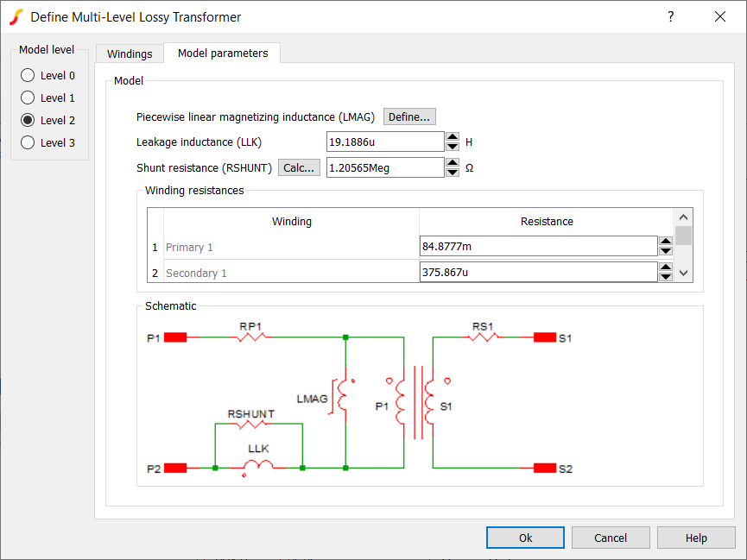Increase Shunt resistance with up arrow

[x=453, y=162]
